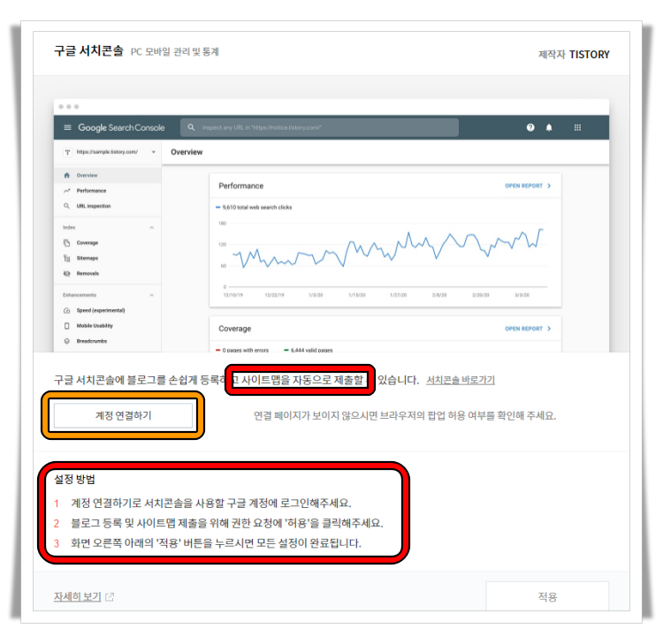The width and height of the screenshot is (663, 644).
Task: Click the external link icon beside 자세히 보기
Action: click(110, 596)
